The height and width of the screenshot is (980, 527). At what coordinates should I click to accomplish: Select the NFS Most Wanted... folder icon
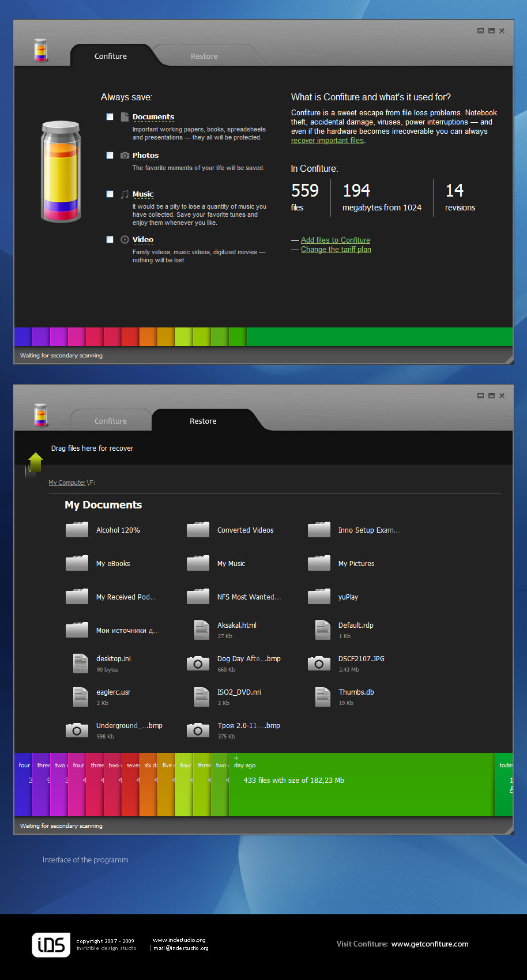[x=198, y=596]
